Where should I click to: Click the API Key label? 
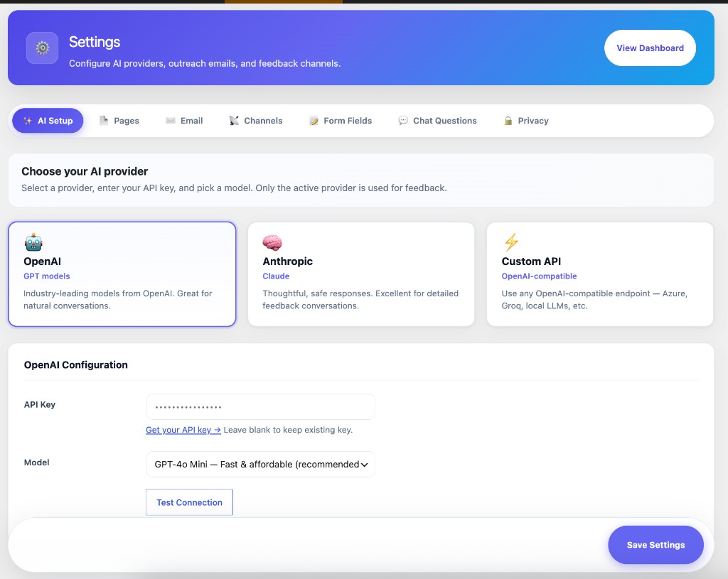40,404
